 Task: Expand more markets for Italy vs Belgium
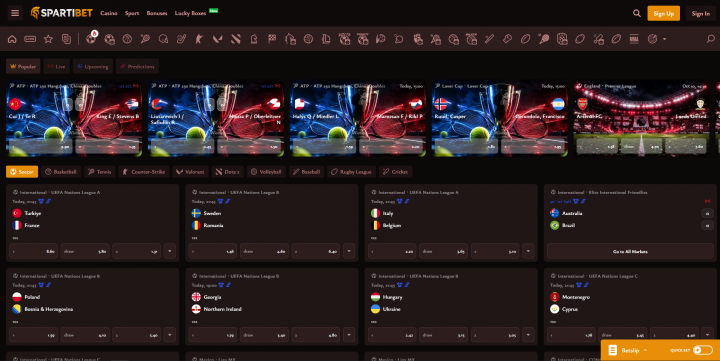pyautogui.click(x=529, y=251)
